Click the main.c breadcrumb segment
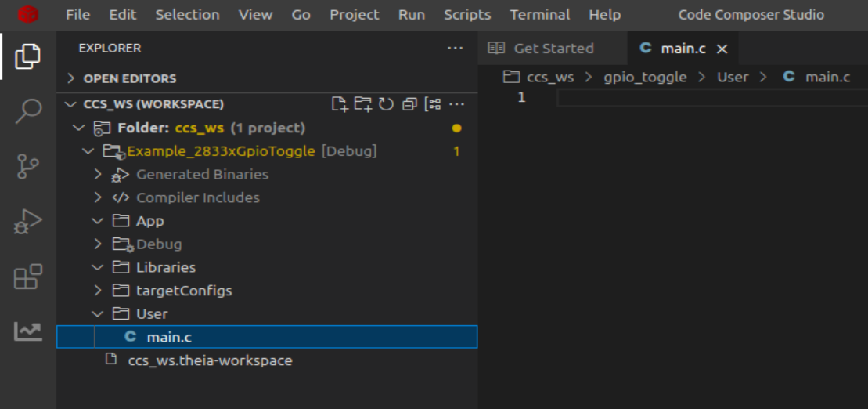The image size is (868, 409). click(x=827, y=77)
